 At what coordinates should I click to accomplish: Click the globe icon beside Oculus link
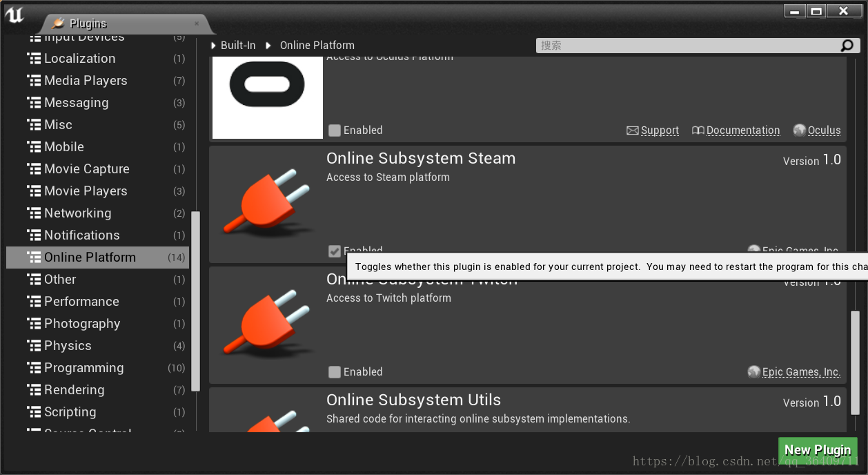click(x=800, y=130)
